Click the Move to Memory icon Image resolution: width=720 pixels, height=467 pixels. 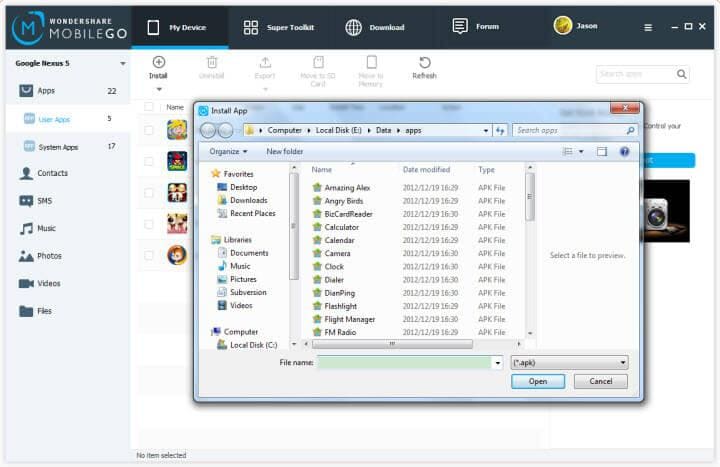click(371, 62)
